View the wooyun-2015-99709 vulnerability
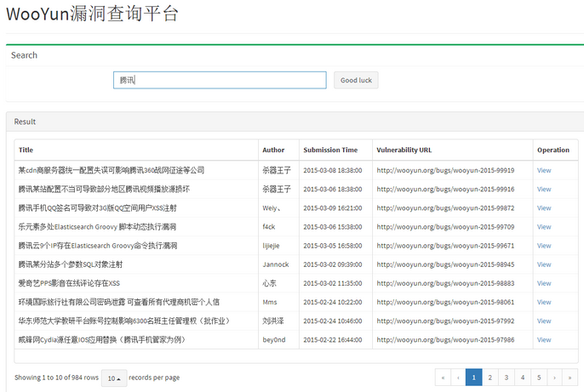 coord(544,227)
